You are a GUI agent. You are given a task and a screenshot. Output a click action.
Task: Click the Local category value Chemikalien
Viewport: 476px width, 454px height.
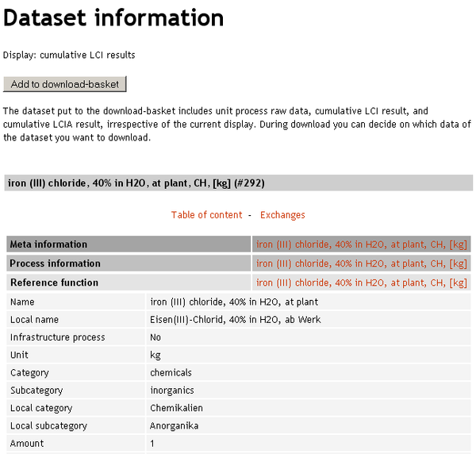point(176,408)
